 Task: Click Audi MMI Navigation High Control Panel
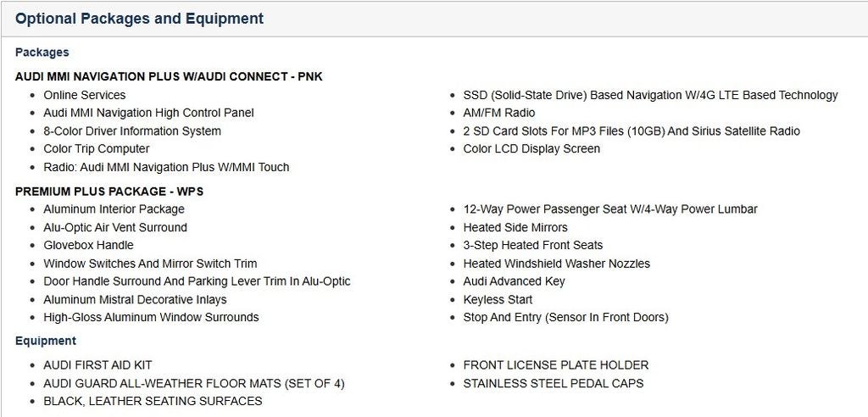[x=148, y=113]
